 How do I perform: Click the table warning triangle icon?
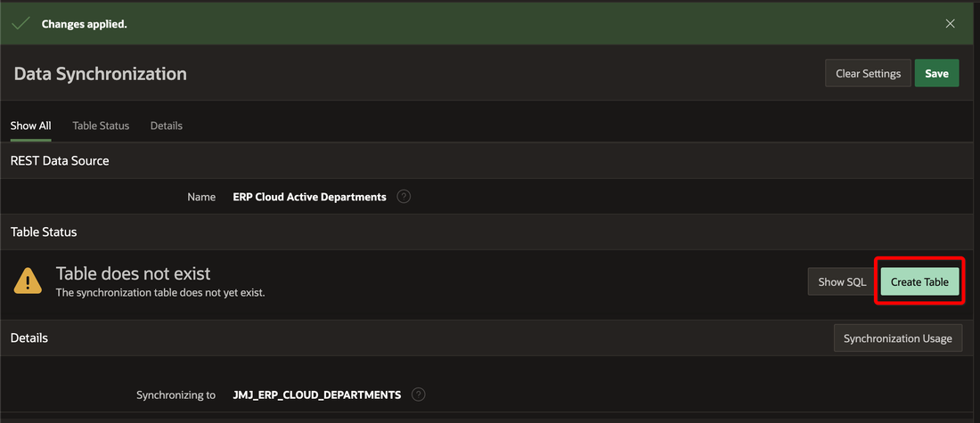point(28,281)
